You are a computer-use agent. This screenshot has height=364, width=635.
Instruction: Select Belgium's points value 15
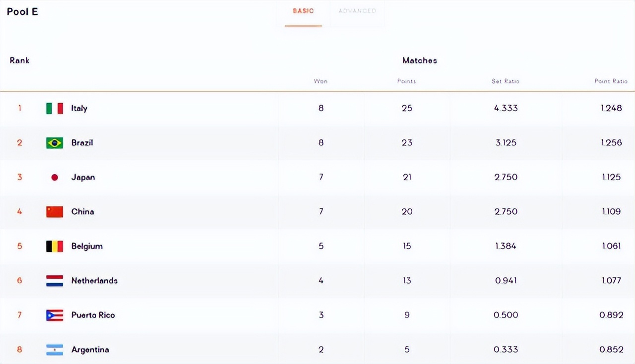(407, 246)
